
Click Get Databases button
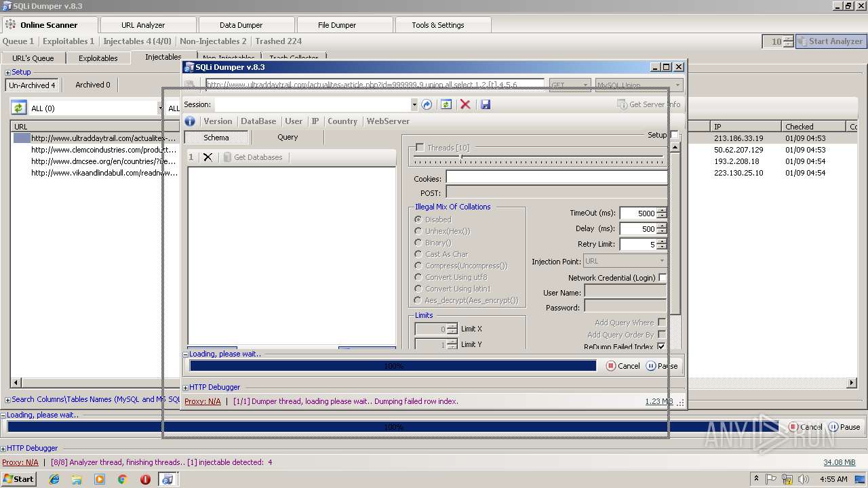click(252, 157)
